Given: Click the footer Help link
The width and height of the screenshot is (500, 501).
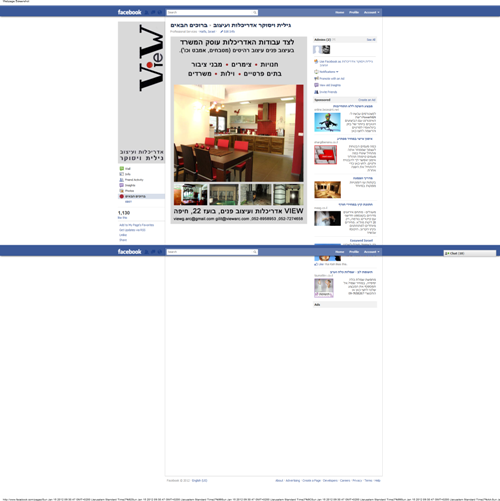Looking at the screenshot, I should pos(377,480).
